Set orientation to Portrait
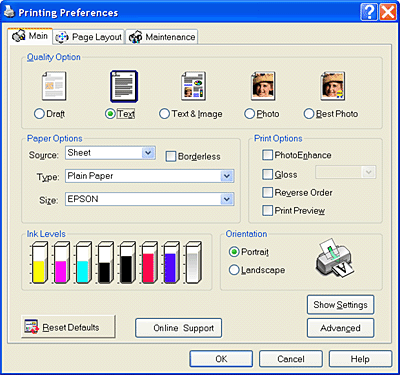Viewport: 400px width, 375px height. pyautogui.click(x=234, y=252)
